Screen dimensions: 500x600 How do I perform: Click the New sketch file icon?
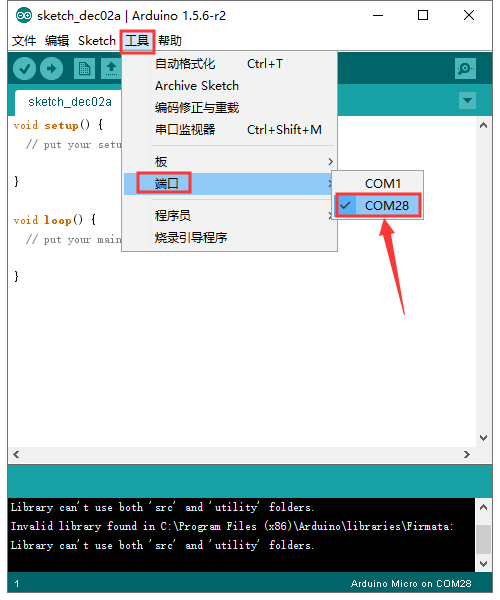click(x=84, y=69)
